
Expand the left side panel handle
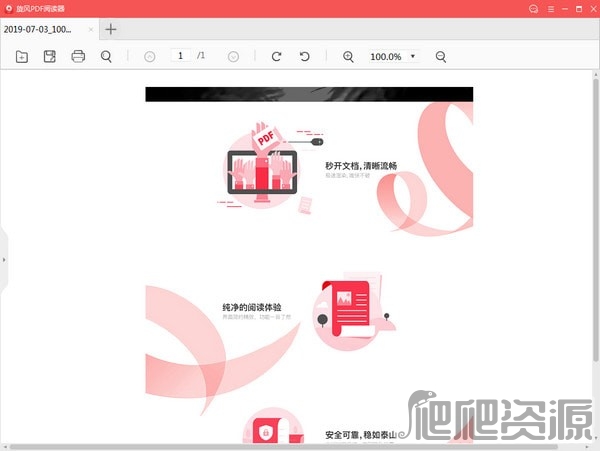pos(4,260)
